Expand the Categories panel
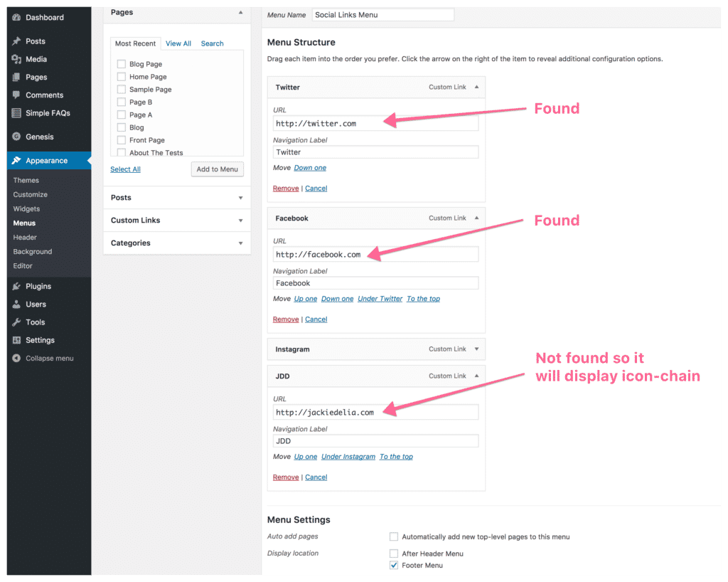This screenshot has height=582, width=728. pyautogui.click(x=240, y=243)
